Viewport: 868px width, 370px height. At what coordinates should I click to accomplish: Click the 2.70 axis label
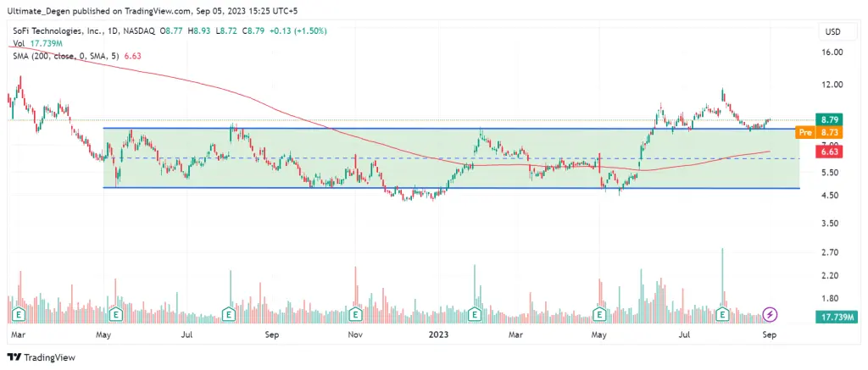pyautogui.click(x=832, y=252)
